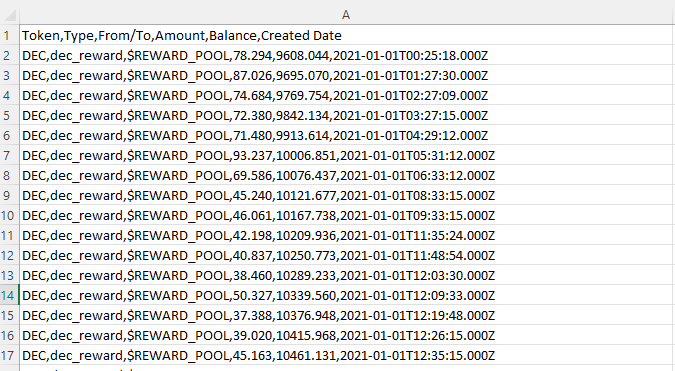Screen dimensions: 675x371
Task: Select row 1 header
Action: 9,35
